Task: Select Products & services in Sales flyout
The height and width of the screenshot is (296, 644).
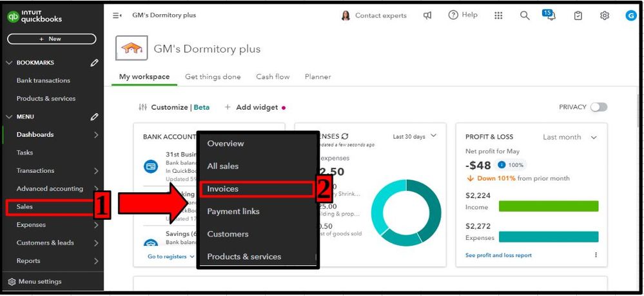Action: [244, 257]
